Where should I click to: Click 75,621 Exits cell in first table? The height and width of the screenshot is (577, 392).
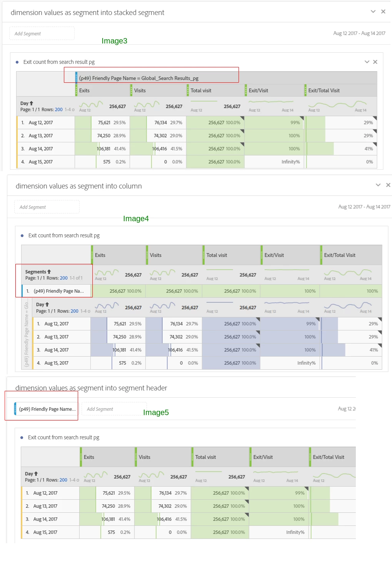pyautogui.click(x=102, y=123)
